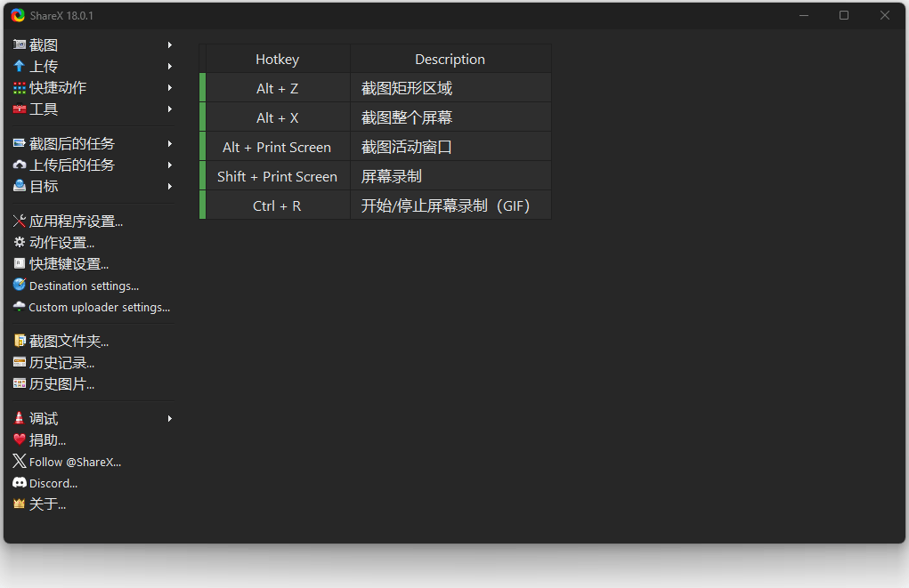Click the red toolbox icon for 工具
Image resolution: width=909 pixels, height=588 pixels.
pos(19,109)
